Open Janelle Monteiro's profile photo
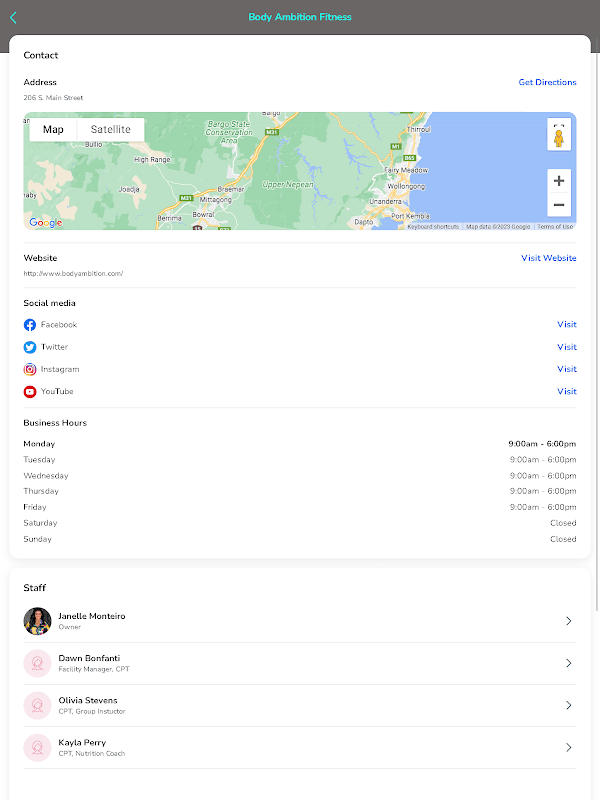This screenshot has height=800, width=600. (37, 621)
